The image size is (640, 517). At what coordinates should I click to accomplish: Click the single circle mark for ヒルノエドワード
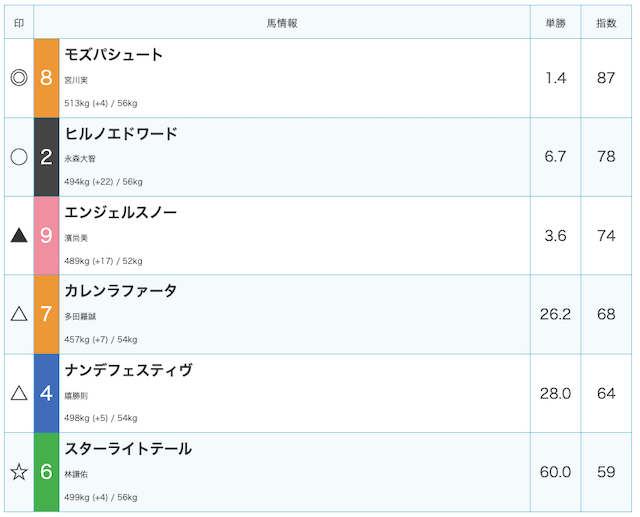click(19, 157)
